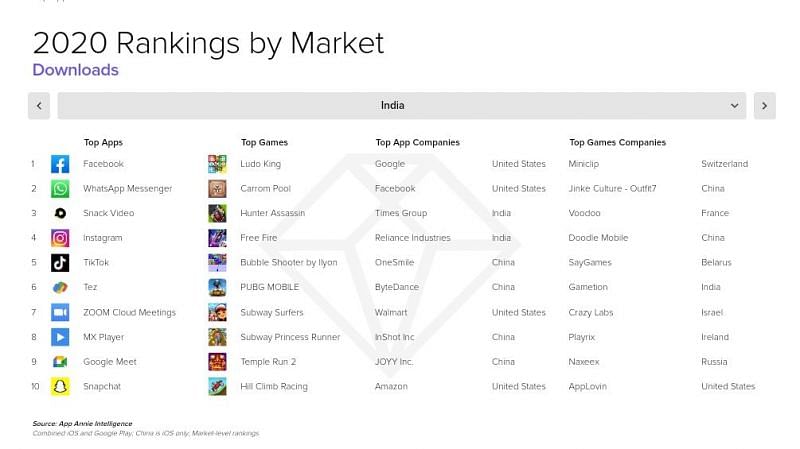Click the Snack Video app name
Screen dimensions: 800x449
click(109, 213)
